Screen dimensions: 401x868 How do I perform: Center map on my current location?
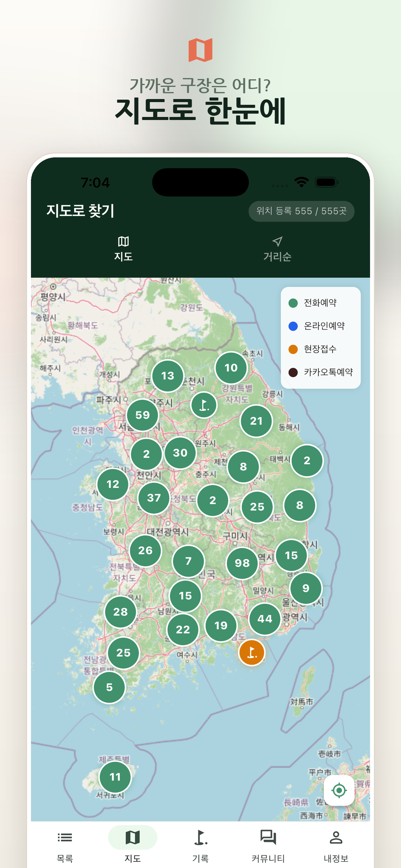(x=339, y=790)
